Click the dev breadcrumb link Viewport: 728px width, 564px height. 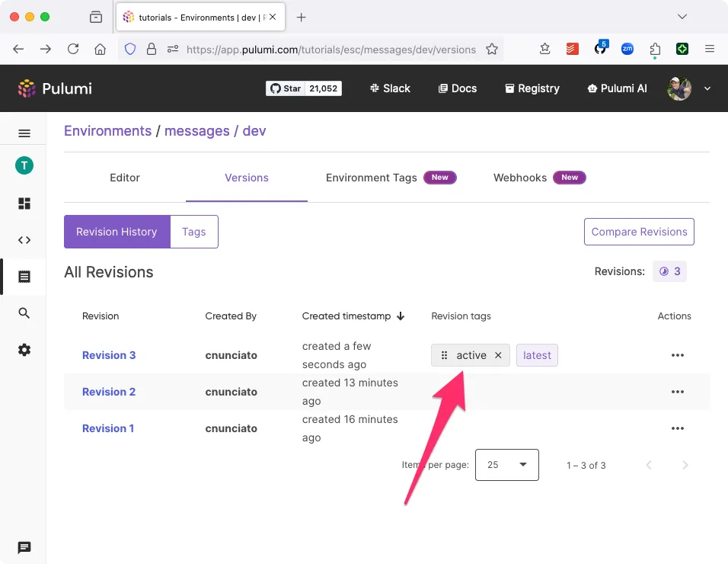tap(254, 131)
